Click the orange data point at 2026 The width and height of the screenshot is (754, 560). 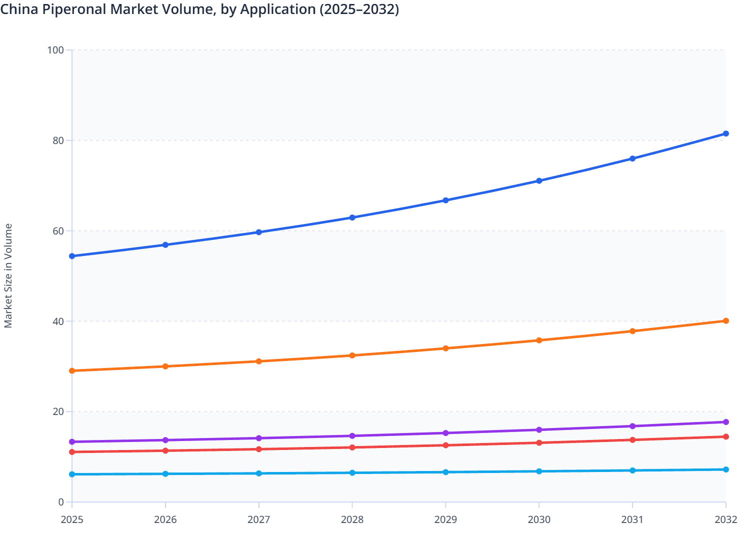coord(165,366)
